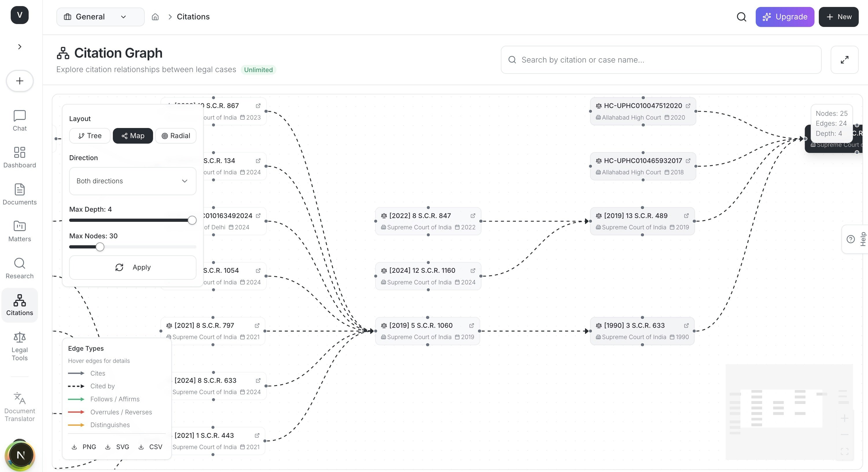Open the Documents section

(19, 194)
